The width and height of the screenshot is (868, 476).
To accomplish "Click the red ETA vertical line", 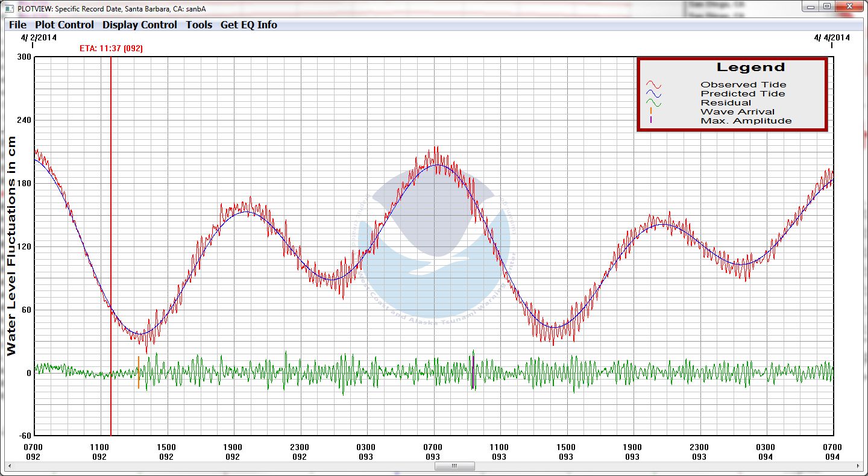I will pyautogui.click(x=111, y=246).
